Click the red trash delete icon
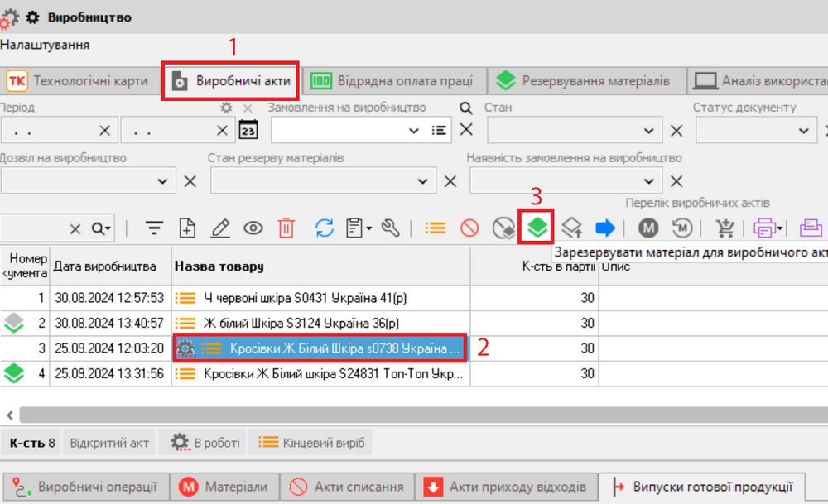Screen dimensions: 828x504 click(286, 228)
